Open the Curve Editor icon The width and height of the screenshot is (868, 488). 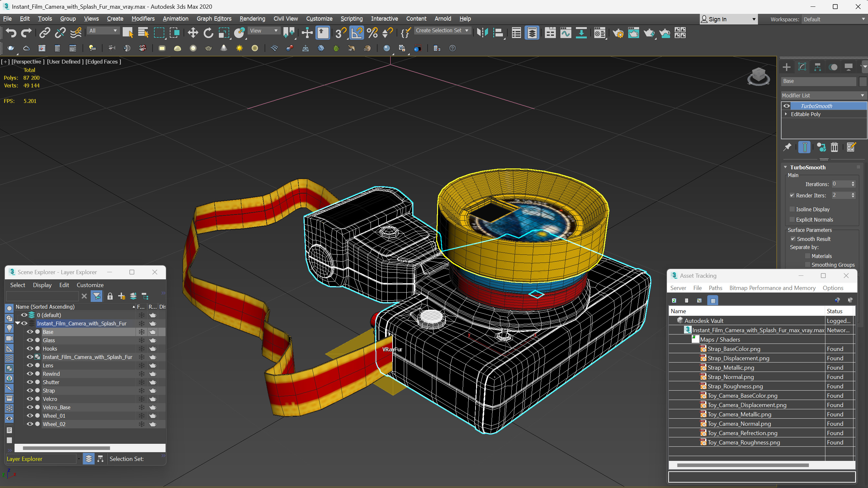click(x=566, y=33)
